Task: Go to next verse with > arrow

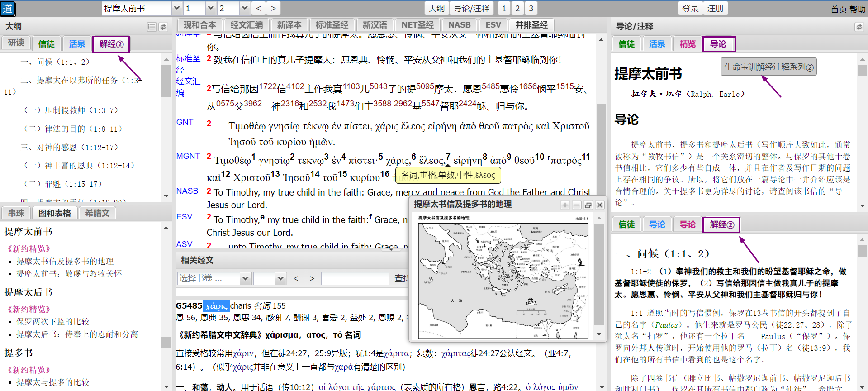Action: click(x=273, y=8)
